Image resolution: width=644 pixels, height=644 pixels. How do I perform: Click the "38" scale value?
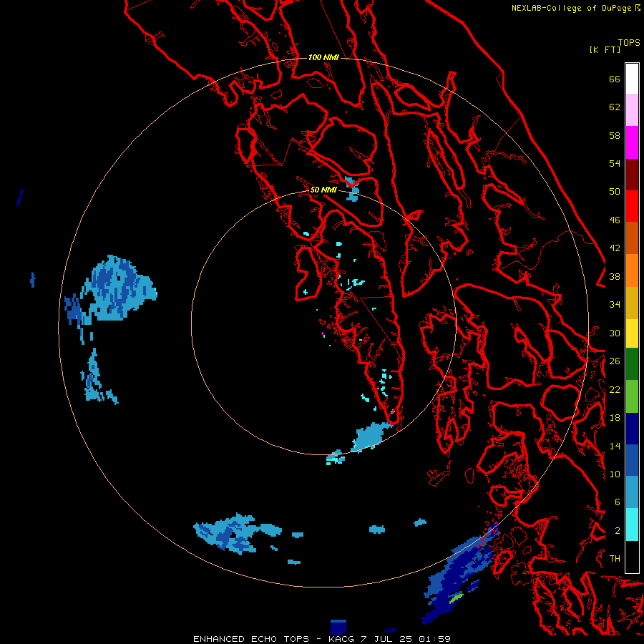point(615,276)
